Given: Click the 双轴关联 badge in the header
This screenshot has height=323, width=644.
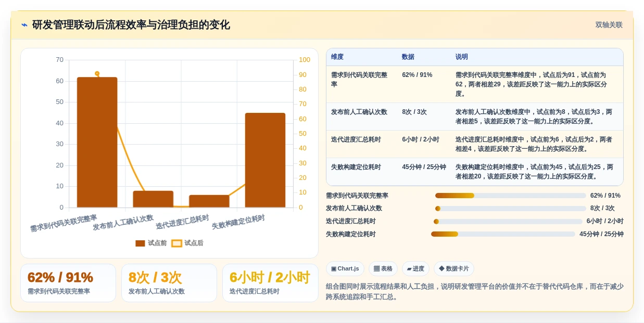Looking at the screenshot, I should pos(609,25).
